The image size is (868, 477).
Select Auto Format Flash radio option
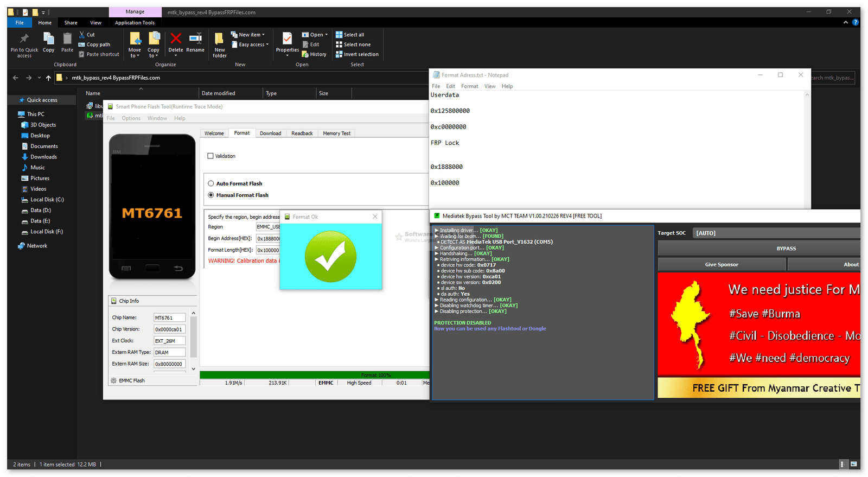(211, 184)
